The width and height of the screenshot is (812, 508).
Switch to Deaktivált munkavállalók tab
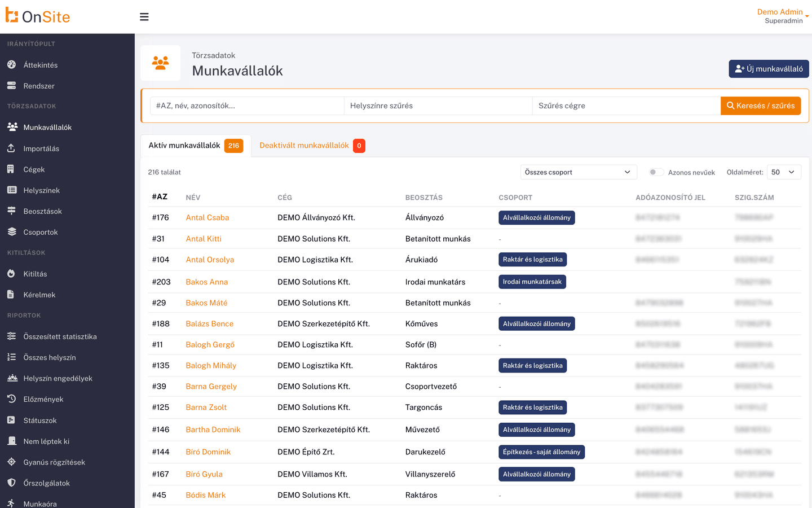coord(312,146)
